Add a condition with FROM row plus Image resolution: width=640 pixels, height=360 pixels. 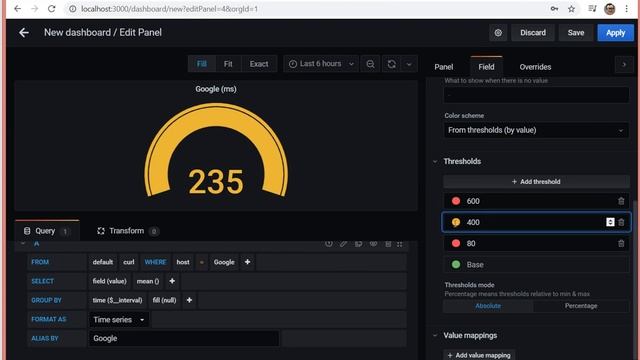pyautogui.click(x=247, y=262)
